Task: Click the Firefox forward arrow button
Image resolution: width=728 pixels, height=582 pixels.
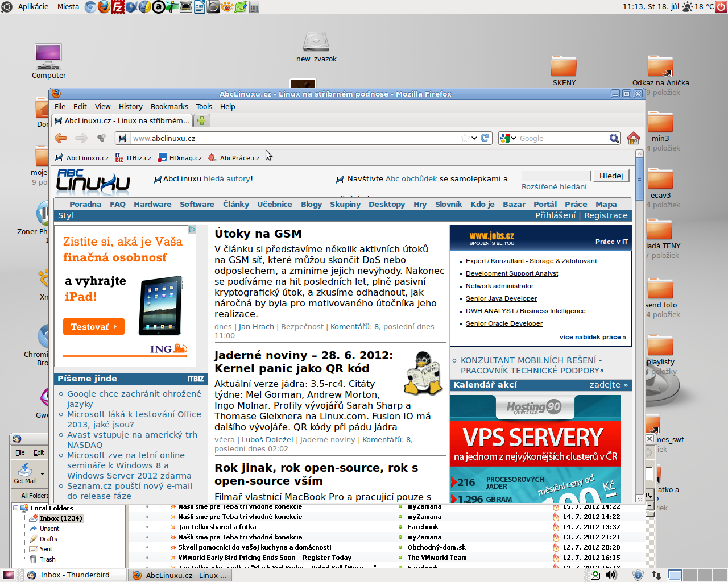Action: (x=81, y=138)
